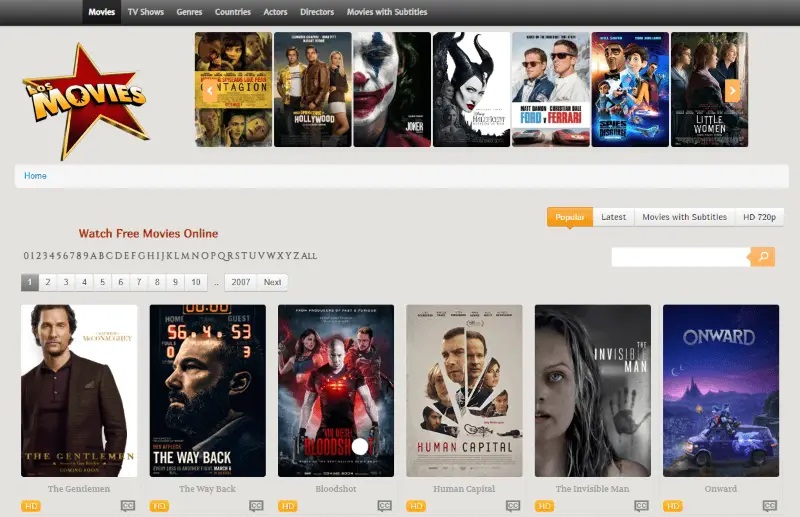800x517 pixels.
Task: Click the HD badge under The Gentlemen
Action: tap(30, 506)
